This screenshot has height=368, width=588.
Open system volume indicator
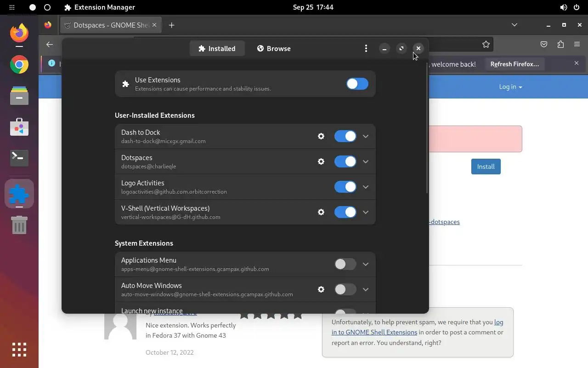coord(564,7)
